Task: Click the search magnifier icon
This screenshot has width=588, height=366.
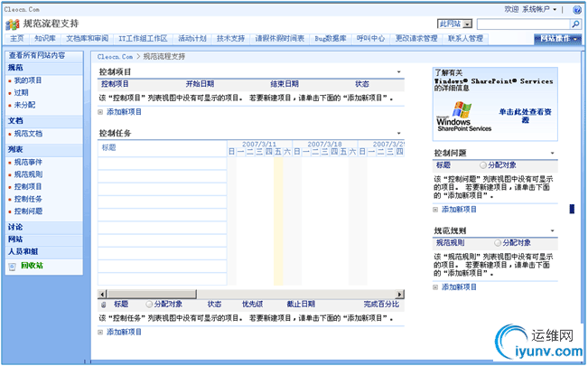Action: [575, 24]
